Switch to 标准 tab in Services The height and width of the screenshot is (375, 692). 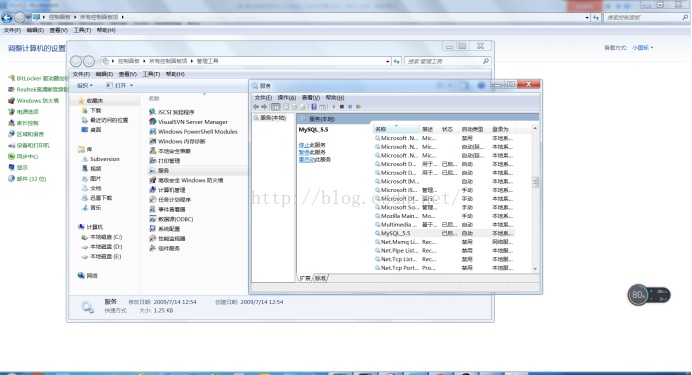tap(320, 278)
